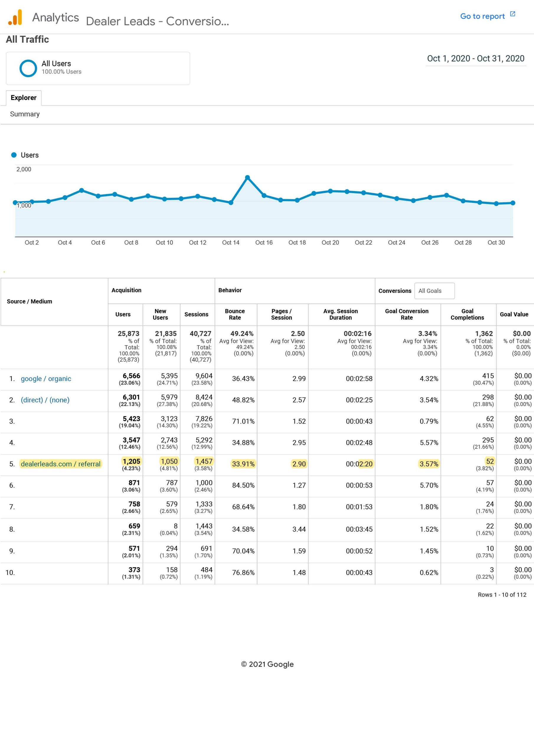Click the blue Users legend dot
Screen dimensions: 534x756
pyautogui.click(x=14, y=155)
